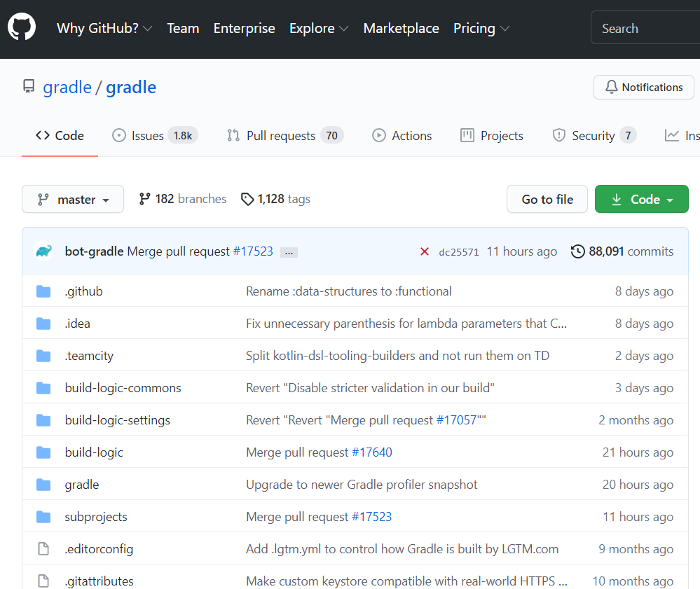The image size is (700, 589).
Task: Open the green Code download dropdown
Action: pos(642,199)
